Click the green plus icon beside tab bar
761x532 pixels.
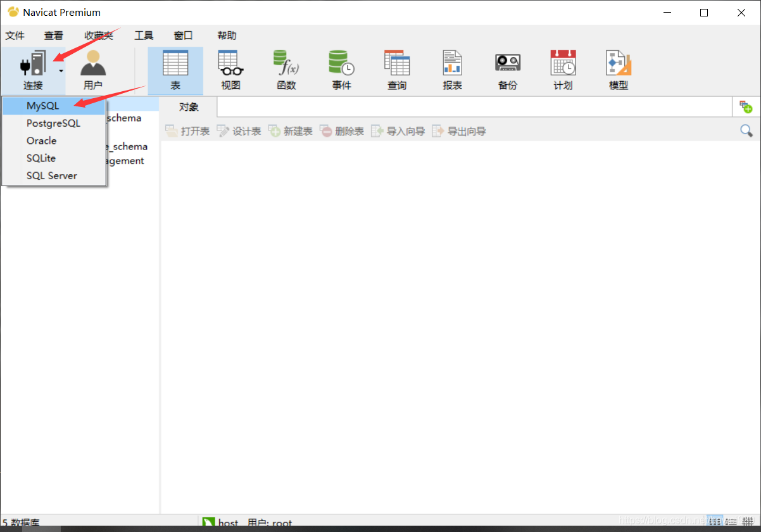coord(746,107)
